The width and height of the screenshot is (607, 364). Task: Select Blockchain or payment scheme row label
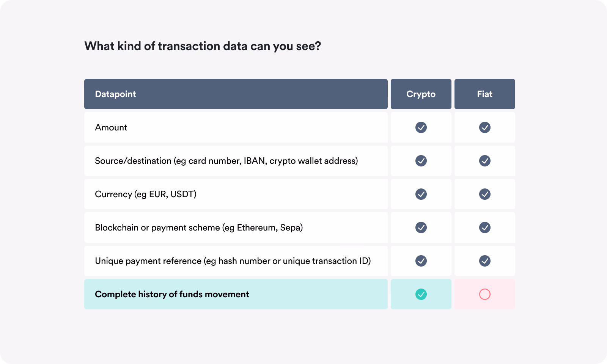coord(199,227)
